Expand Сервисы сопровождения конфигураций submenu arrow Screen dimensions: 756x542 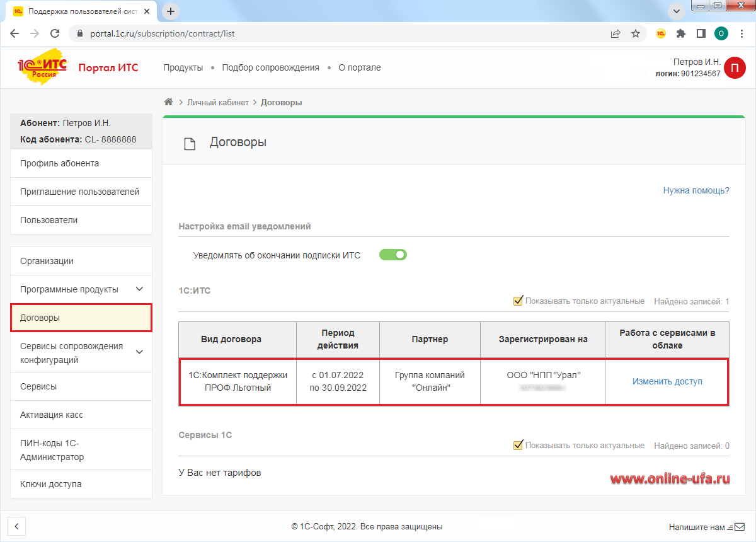coord(140,352)
